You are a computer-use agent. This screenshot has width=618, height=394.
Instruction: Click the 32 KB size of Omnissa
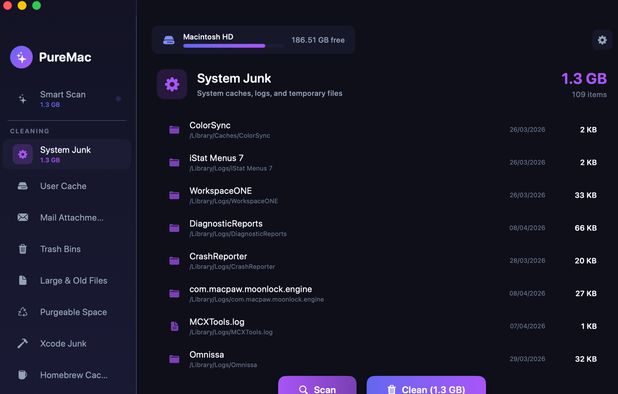tap(585, 359)
